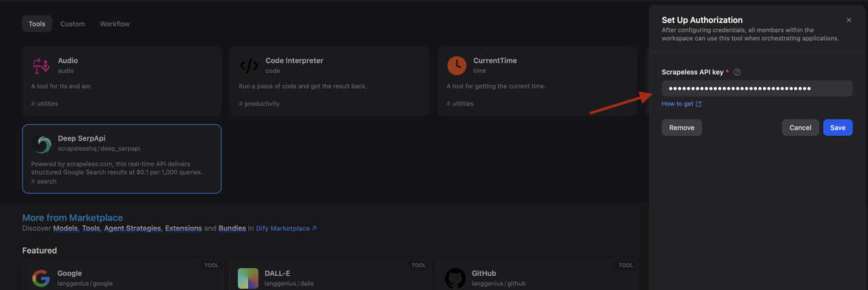Close the Set Up Authorization panel
The height and width of the screenshot is (290, 868).
tap(848, 20)
